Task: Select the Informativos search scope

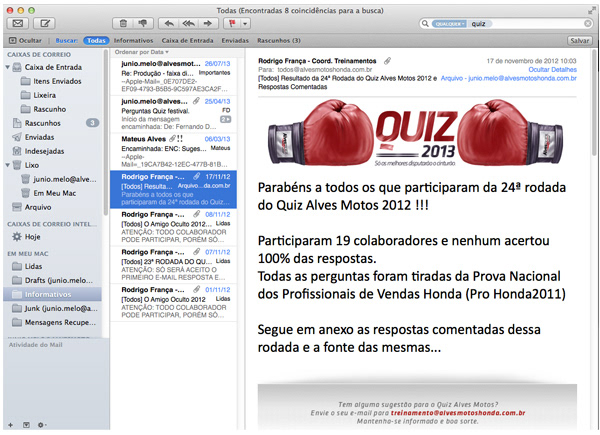Action: coord(133,40)
